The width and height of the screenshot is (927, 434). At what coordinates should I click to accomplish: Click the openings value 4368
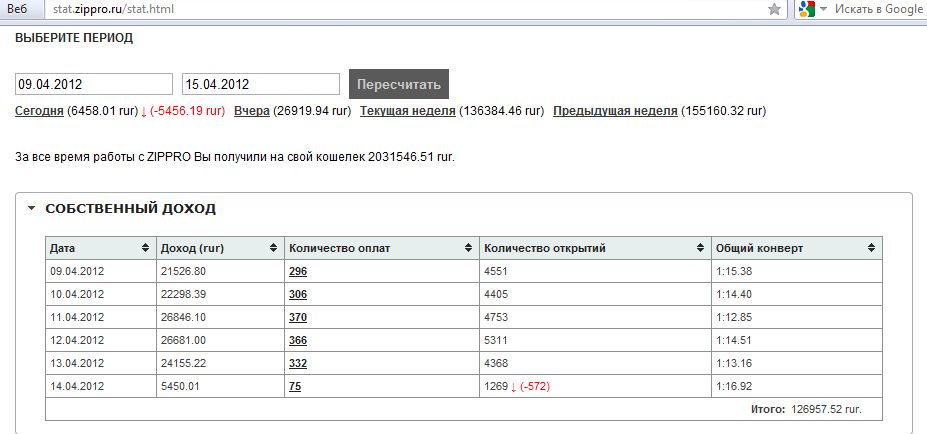[496, 364]
